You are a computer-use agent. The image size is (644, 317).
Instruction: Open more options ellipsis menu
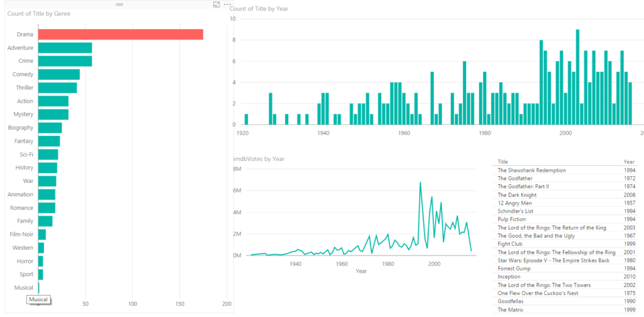tap(228, 4)
